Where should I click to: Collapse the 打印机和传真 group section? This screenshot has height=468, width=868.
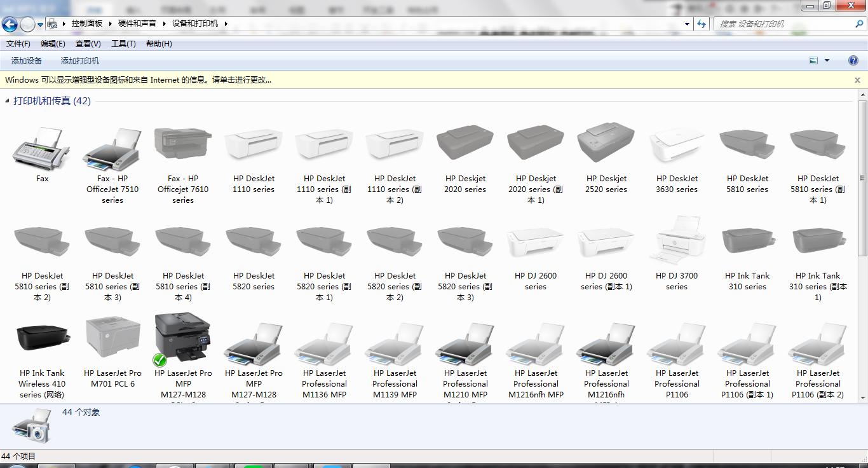tap(7, 101)
